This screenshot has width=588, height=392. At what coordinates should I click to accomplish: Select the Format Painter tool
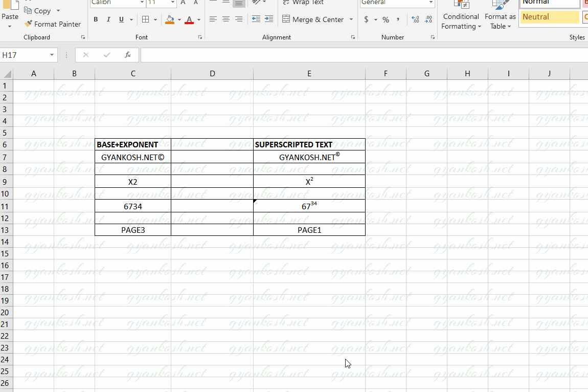[53, 24]
